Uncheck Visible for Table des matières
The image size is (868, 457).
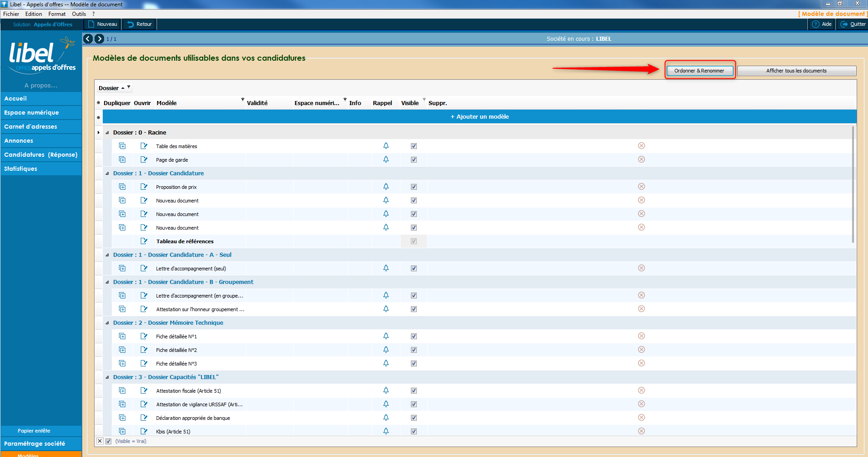[414, 146]
